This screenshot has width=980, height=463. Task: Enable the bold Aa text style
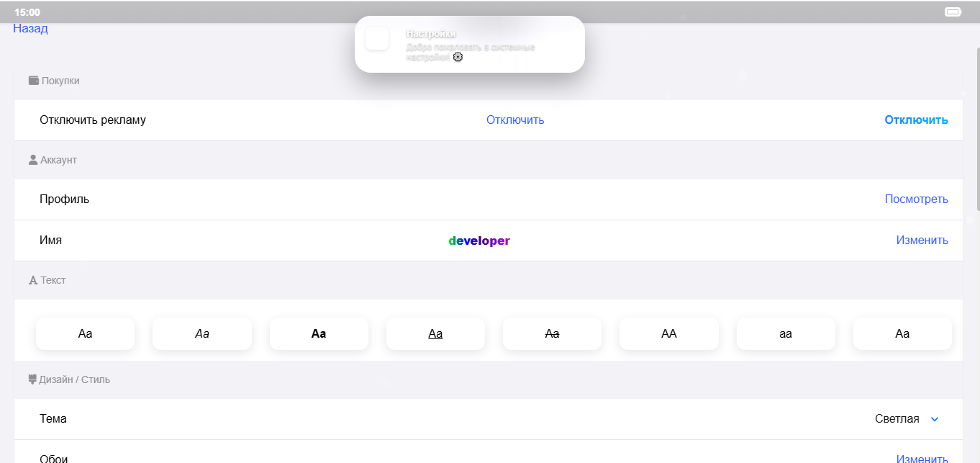click(319, 333)
